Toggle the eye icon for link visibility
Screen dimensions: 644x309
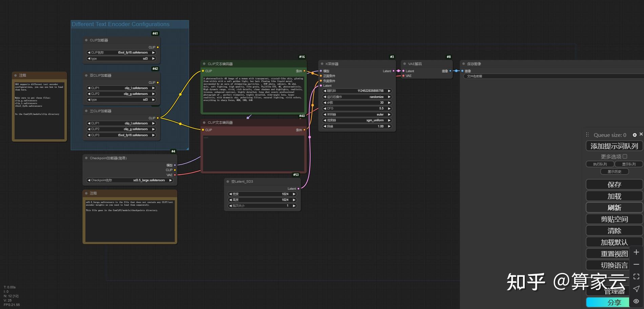[x=636, y=301]
